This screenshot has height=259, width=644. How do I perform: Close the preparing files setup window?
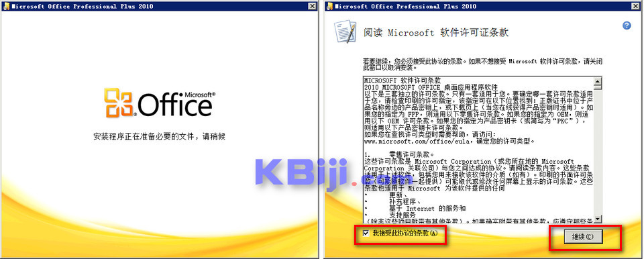click(x=313, y=6)
